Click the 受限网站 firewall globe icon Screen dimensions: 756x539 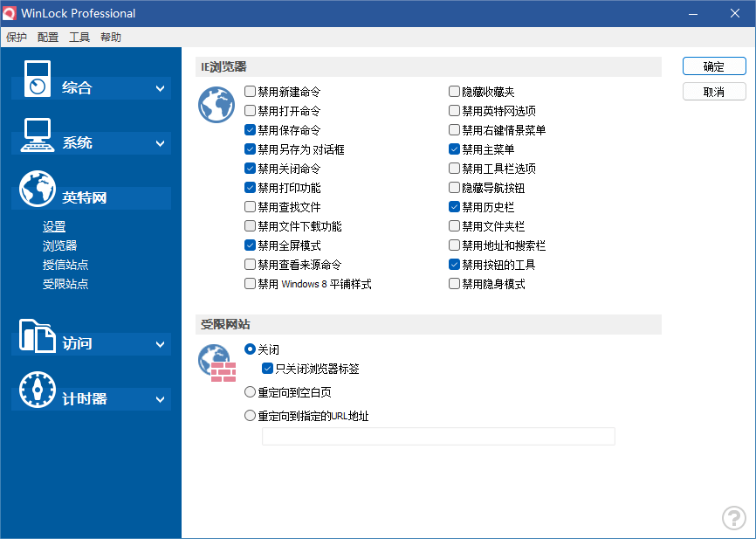click(216, 363)
